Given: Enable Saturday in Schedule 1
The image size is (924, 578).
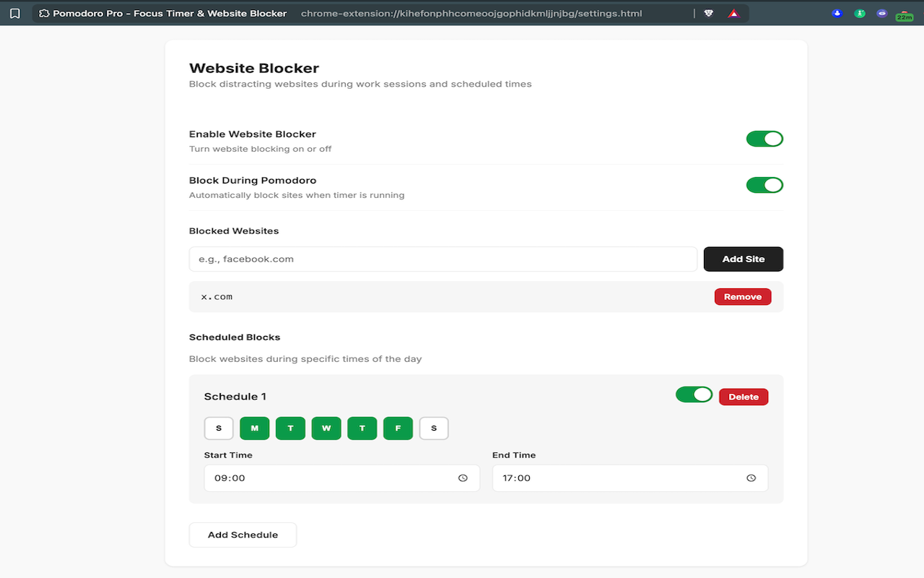Looking at the screenshot, I should tap(434, 428).
